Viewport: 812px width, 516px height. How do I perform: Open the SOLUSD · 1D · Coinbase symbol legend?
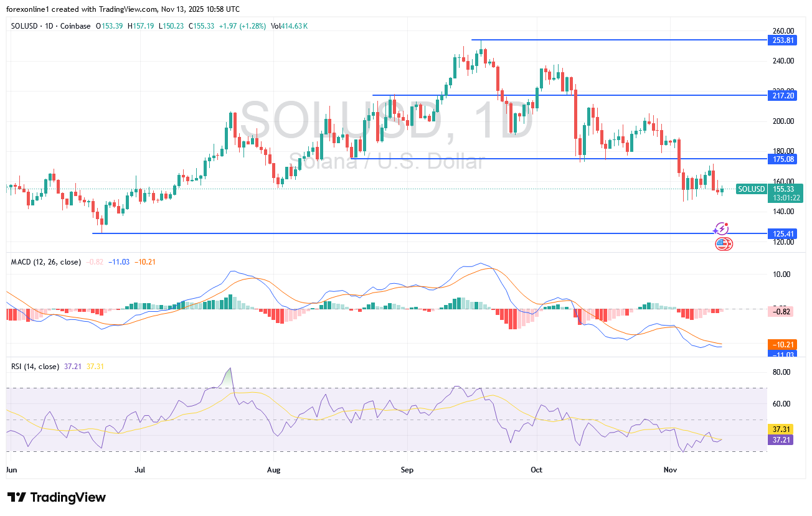click(51, 26)
